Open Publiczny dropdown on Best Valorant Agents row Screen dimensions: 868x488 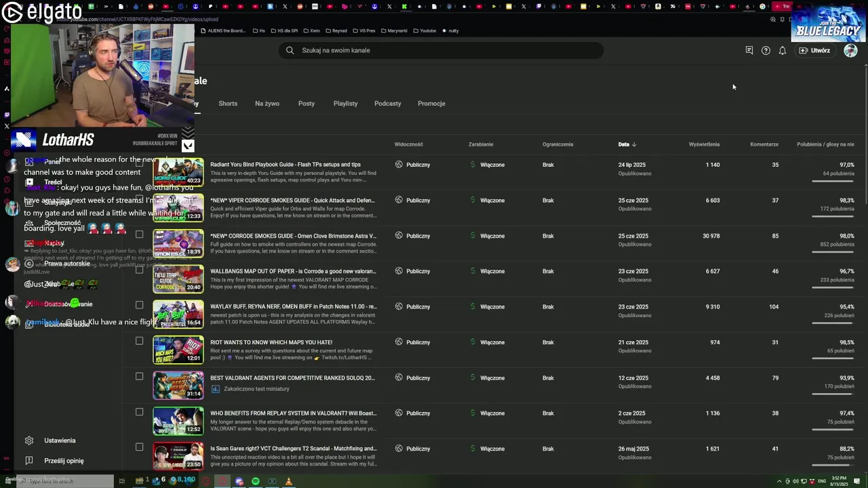418,378
